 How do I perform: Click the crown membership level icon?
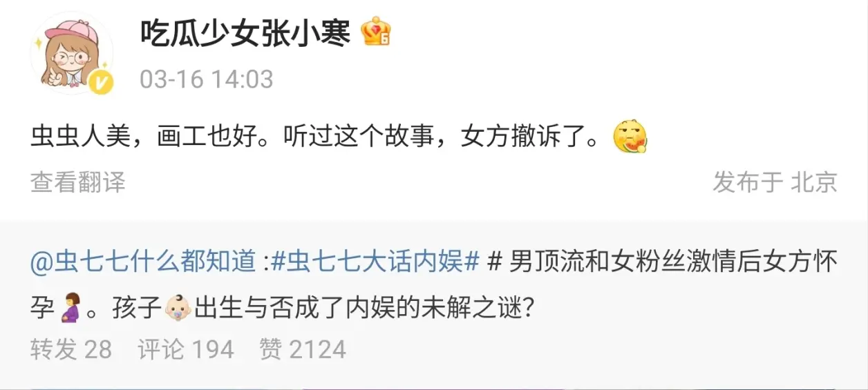coord(376,31)
